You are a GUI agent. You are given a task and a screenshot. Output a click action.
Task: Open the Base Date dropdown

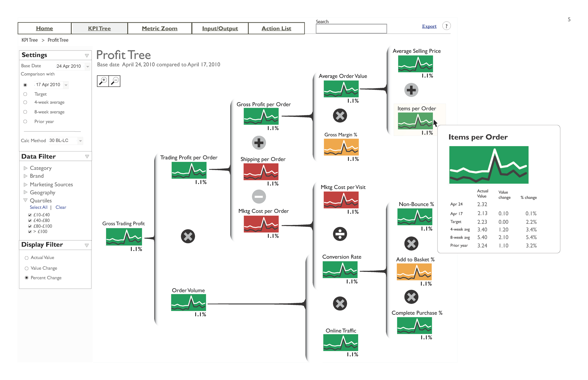tap(86, 66)
